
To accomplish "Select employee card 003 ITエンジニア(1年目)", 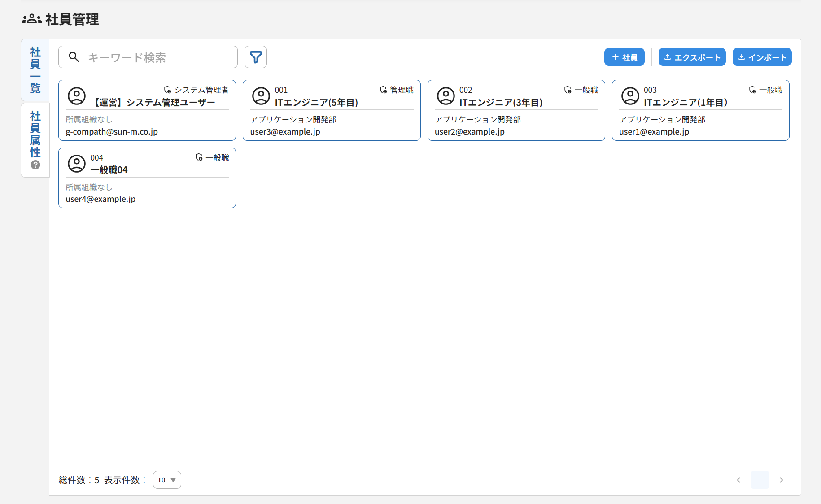I will (x=700, y=110).
